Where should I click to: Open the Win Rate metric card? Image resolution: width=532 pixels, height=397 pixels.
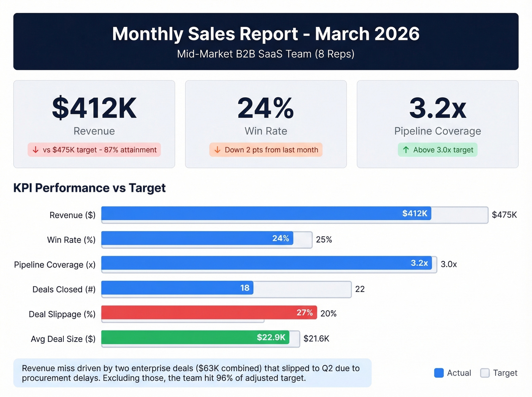(266, 124)
